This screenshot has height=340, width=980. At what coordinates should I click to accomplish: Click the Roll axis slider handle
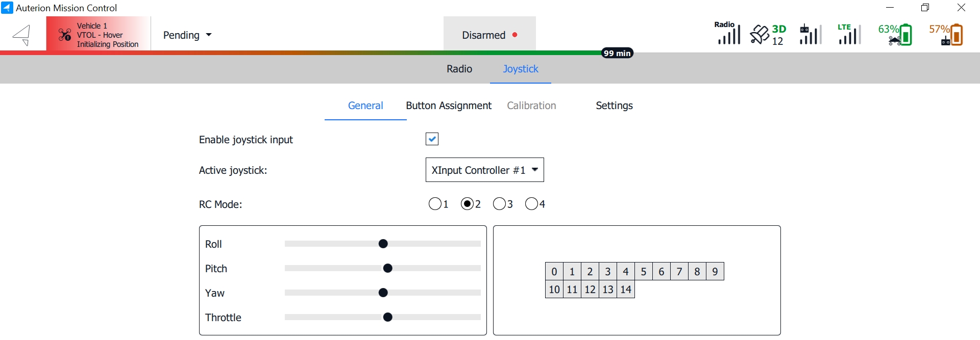[x=383, y=244]
